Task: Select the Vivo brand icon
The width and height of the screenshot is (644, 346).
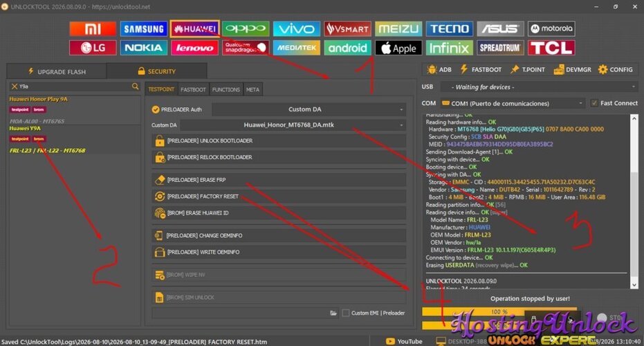Action: 297,29
